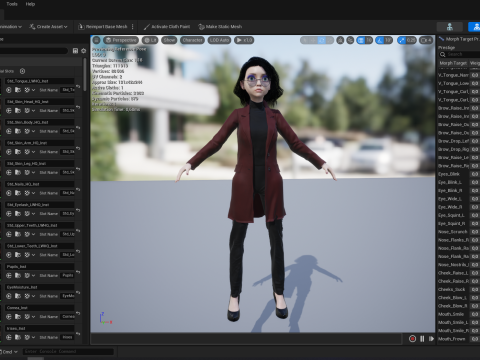The height and width of the screenshot is (360, 480).
Task: Adjust Cheeks_Suck morph target weight
Action: point(475,289)
